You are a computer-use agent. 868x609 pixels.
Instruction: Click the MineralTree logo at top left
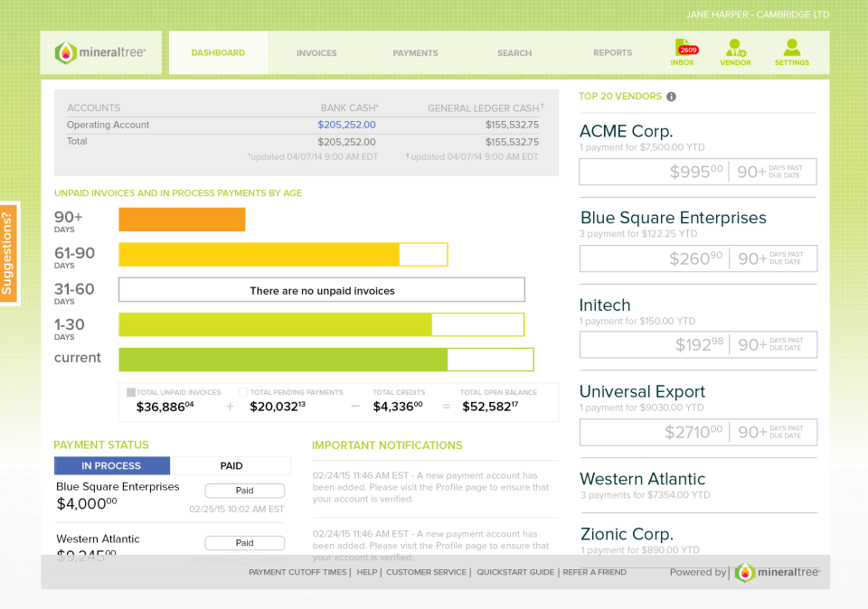tap(100, 52)
